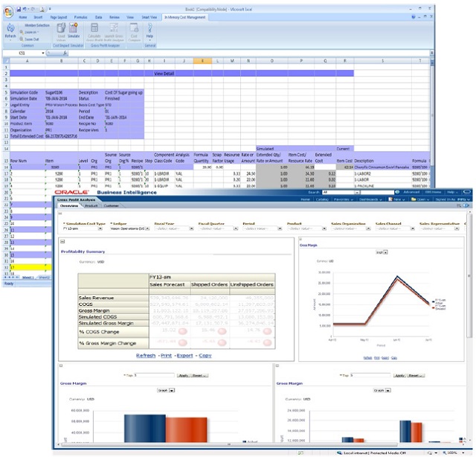This screenshot has width=476, height=457.
Task: Open dashboard page options icon
Action: pyautogui.click(x=459, y=205)
